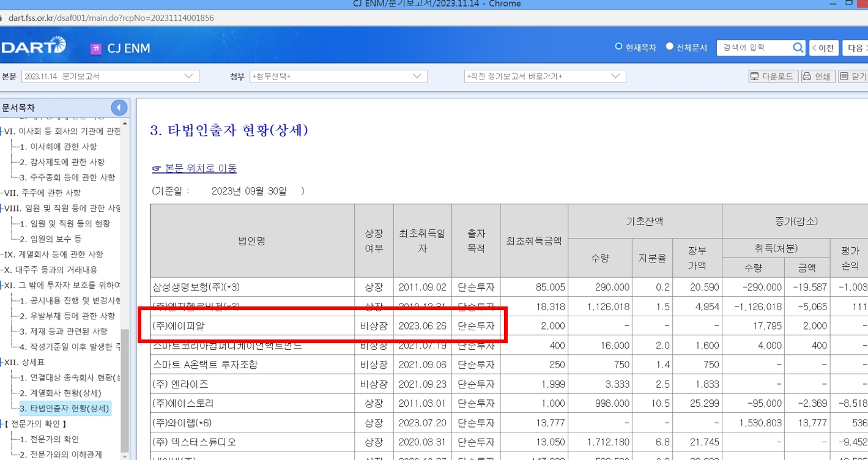The width and height of the screenshot is (868, 460).
Task: Click the (주)에이피알 cell
Action: (x=252, y=326)
